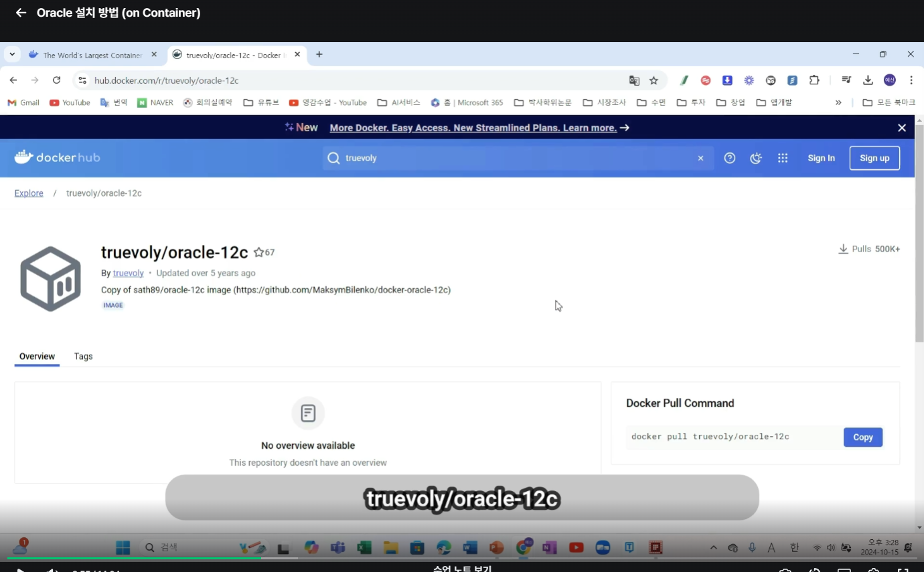This screenshot has height=572, width=924.
Task: Close the truevoly/oracle-12c browser tab
Action: point(297,54)
